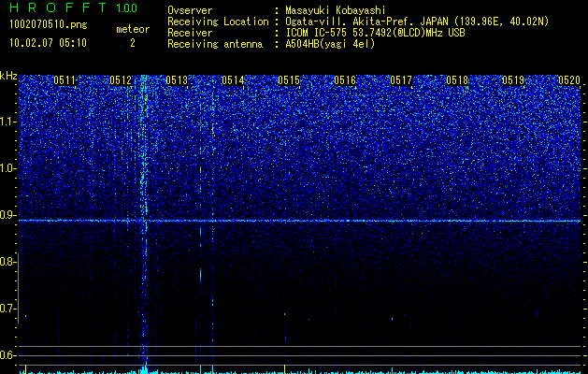Click the 0512 time marker
Viewport: 588px width, 374px height.
coord(121,80)
